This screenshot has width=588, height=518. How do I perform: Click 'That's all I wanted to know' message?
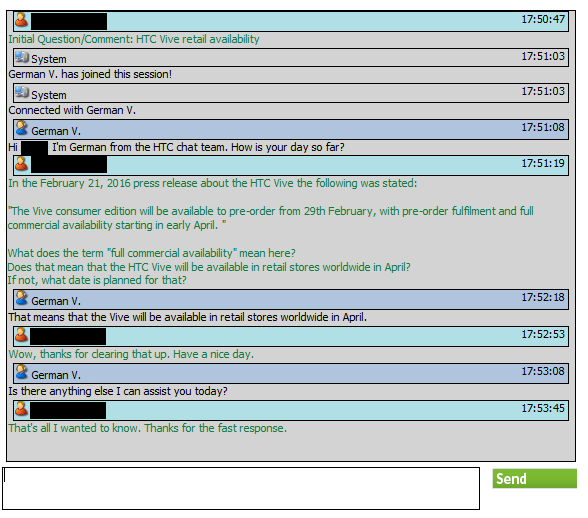click(147, 428)
